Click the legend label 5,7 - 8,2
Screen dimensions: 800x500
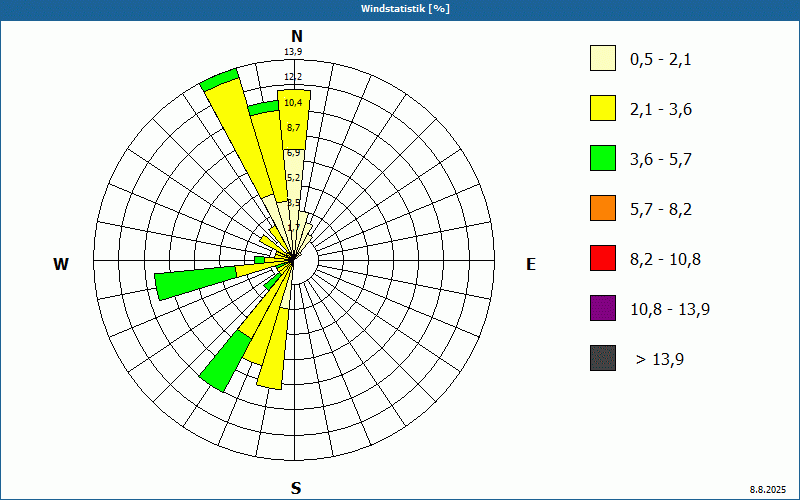661,210
